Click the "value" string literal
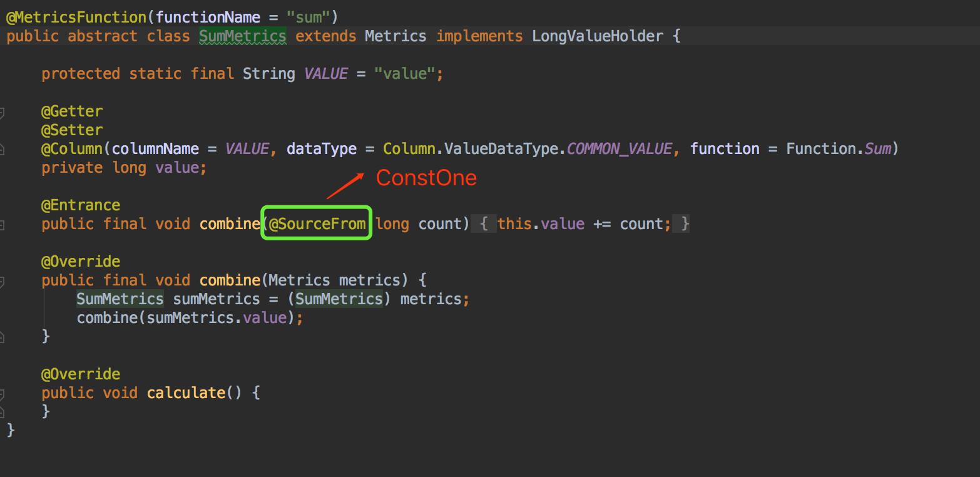Viewport: 980px width, 477px height. click(404, 73)
